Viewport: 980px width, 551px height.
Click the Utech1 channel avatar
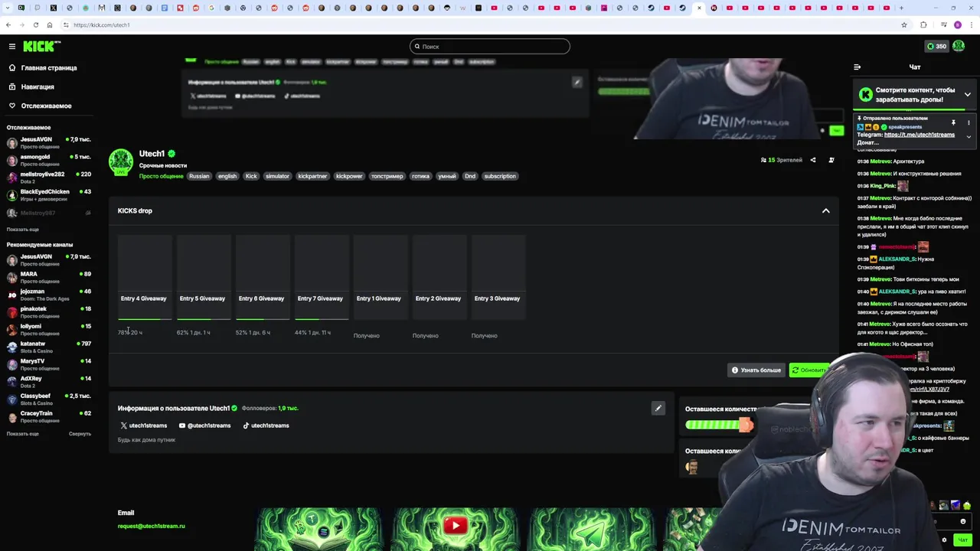click(120, 162)
